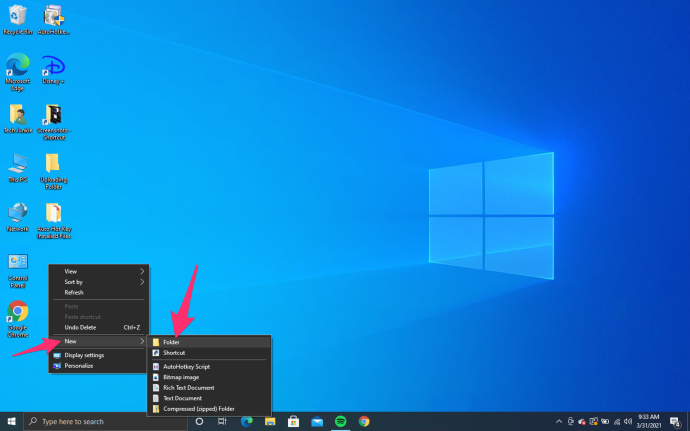This screenshot has width=690, height=431.
Task: Select the Control Panel desktop icon
Action: tap(18, 270)
